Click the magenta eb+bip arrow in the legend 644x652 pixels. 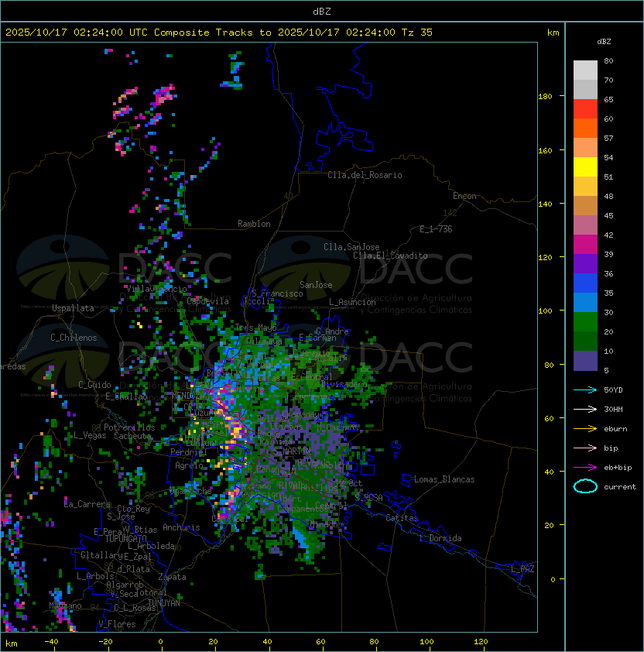pyautogui.click(x=585, y=468)
